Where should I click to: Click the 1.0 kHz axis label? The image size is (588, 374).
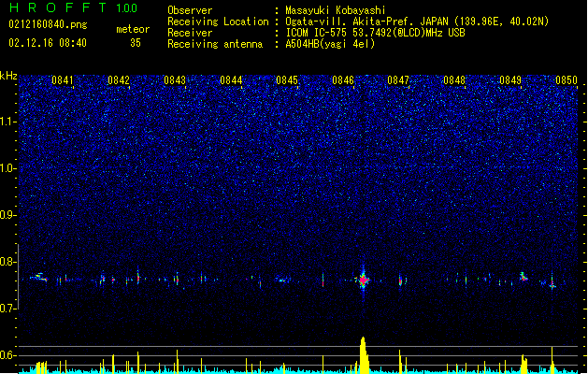pyautogui.click(x=8, y=168)
